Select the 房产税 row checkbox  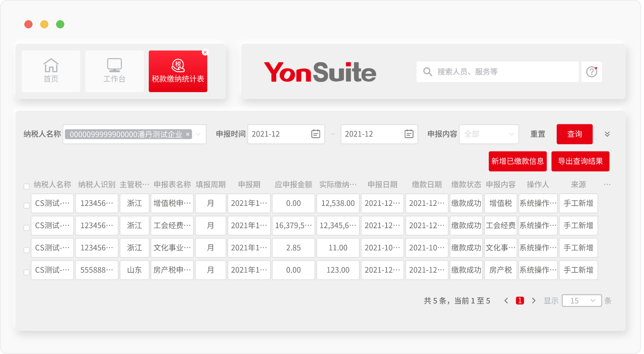click(x=27, y=272)
